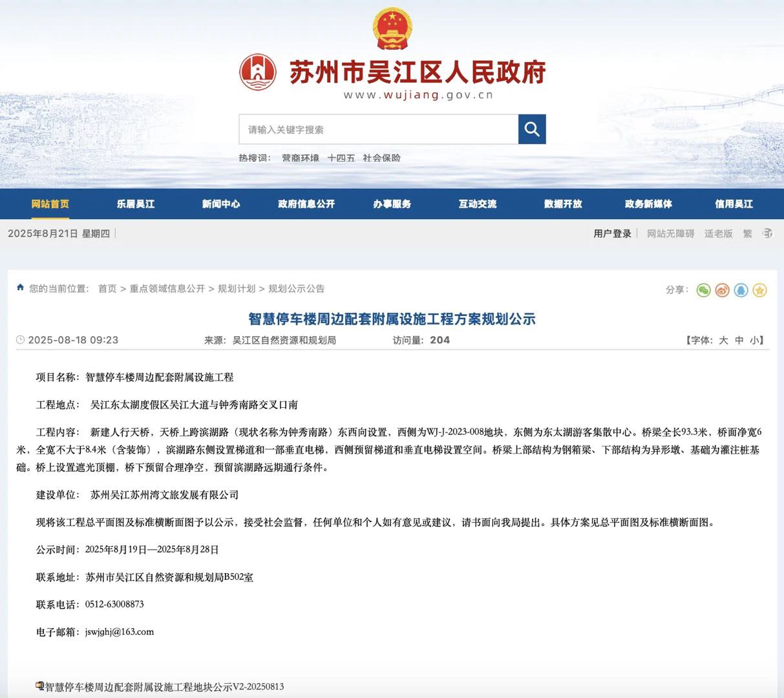Click the 分享 label
784x698 pixels.
click(x=678, y=290)
